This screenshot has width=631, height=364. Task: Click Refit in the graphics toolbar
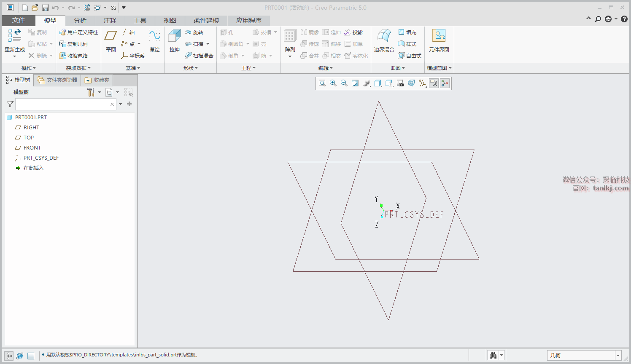click(x=322, y=83)
